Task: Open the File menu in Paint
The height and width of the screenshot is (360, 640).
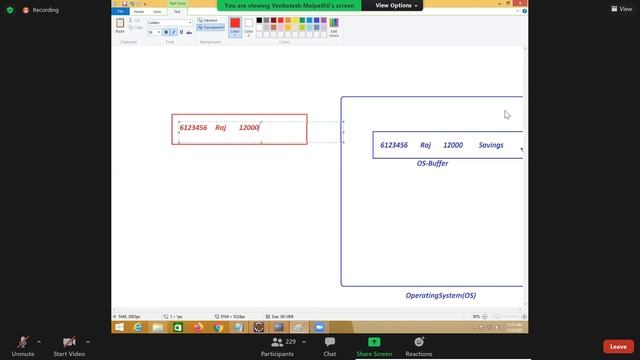Action: tap(120, 11)
